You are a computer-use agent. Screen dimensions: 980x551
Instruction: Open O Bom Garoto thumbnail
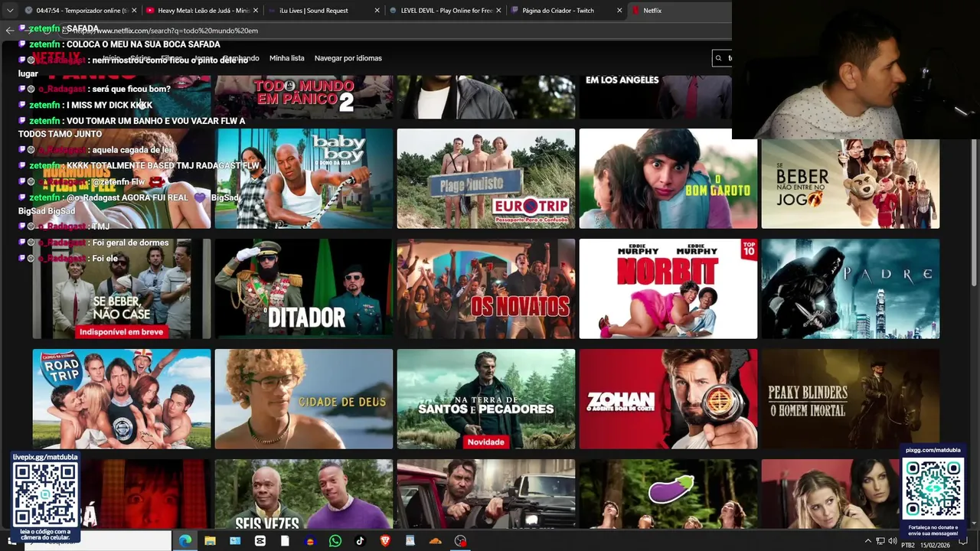[668, 178]
